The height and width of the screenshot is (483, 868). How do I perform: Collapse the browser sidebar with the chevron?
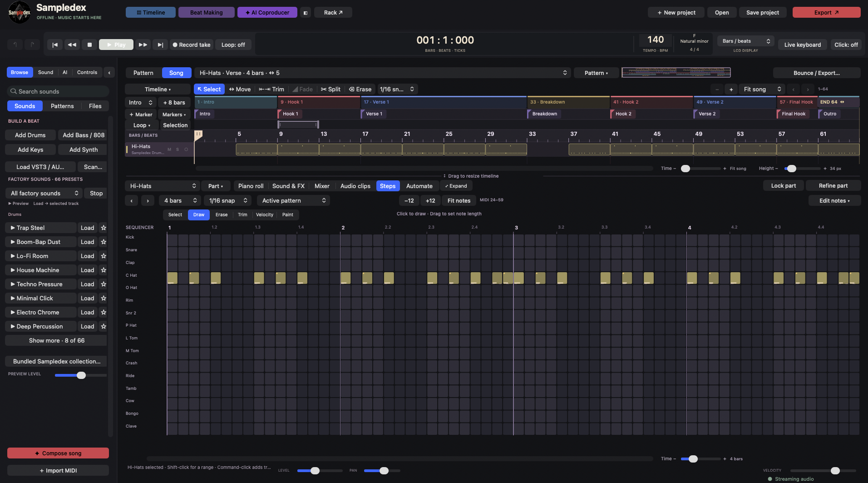click(x=109, y=72)
